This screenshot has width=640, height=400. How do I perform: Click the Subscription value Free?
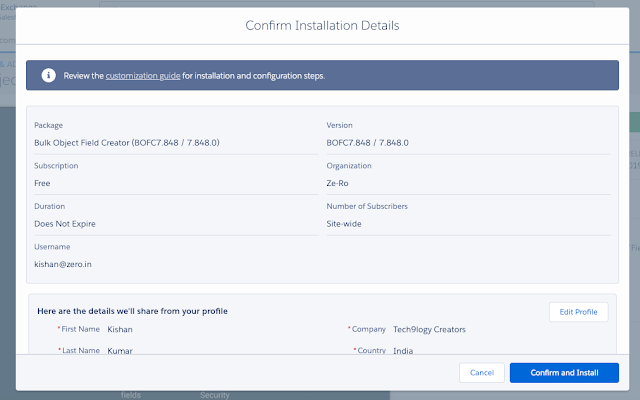pos(42,183)
